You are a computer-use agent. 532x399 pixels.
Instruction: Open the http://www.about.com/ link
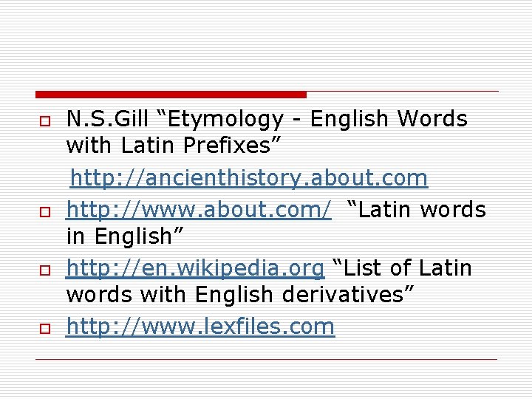click(199, 209)
